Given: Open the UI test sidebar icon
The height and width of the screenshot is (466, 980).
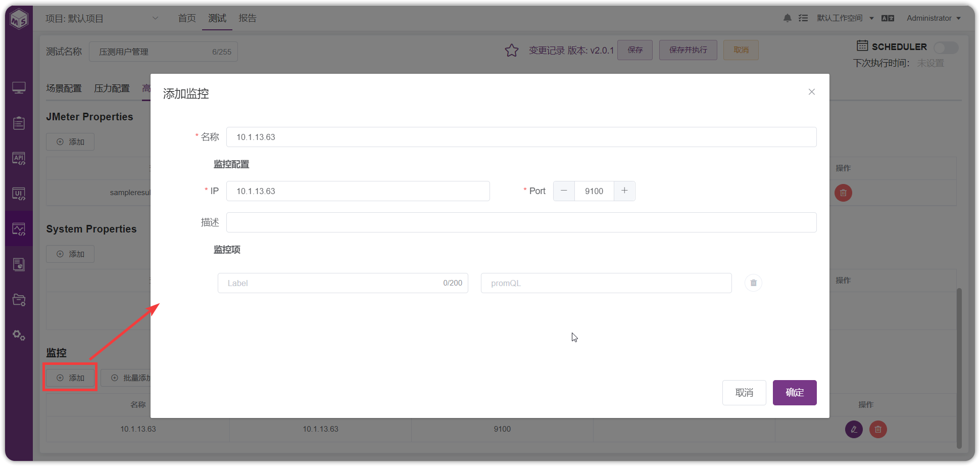Looking at the screenshot, I should [x=19, y=194].
